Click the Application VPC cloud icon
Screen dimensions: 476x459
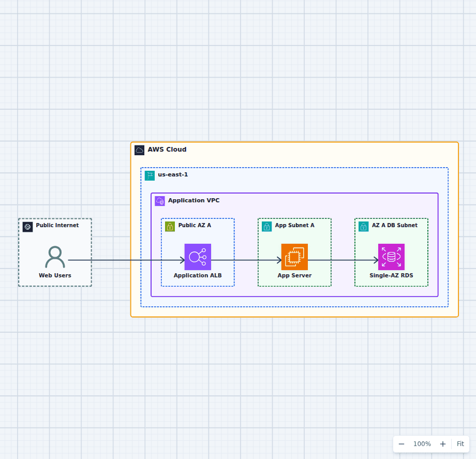pos(160,201)
